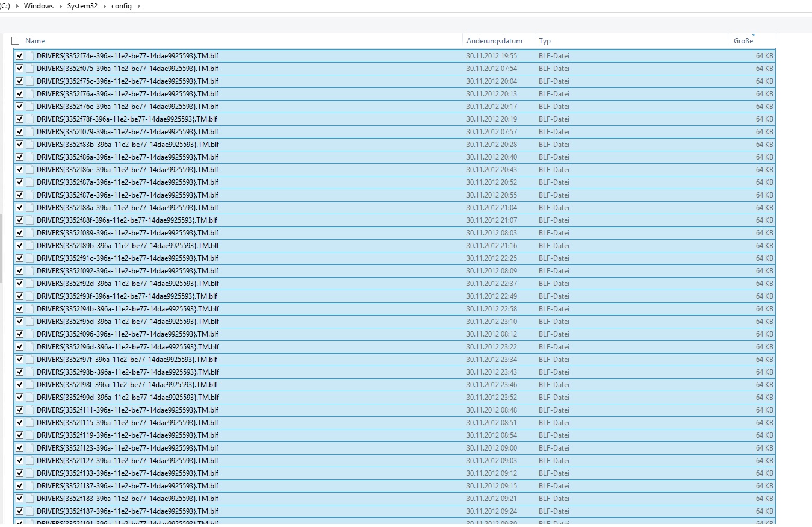Go to the System32 folder in breadcrumb
The image size is (812, 527).
(x=82, y=6)
